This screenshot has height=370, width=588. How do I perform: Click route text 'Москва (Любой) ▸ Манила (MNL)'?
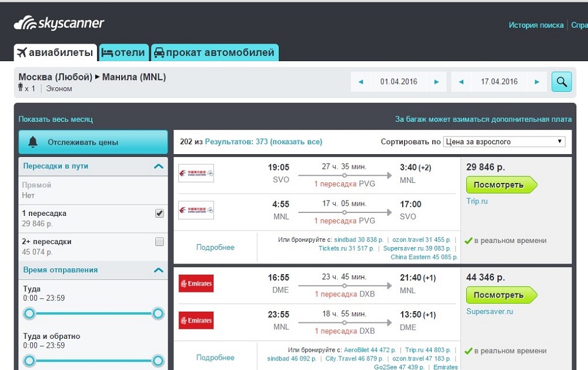(x=92, y=77)
